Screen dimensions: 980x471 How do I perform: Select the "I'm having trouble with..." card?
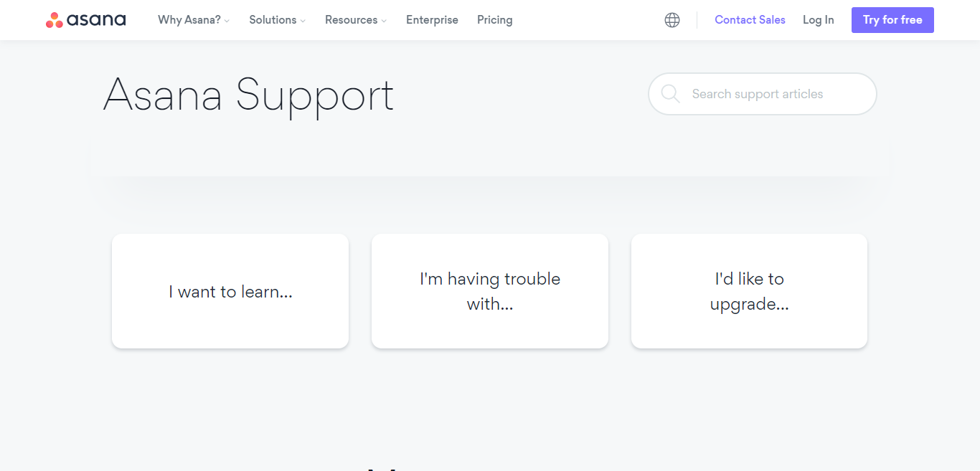(x=490, y=291)
